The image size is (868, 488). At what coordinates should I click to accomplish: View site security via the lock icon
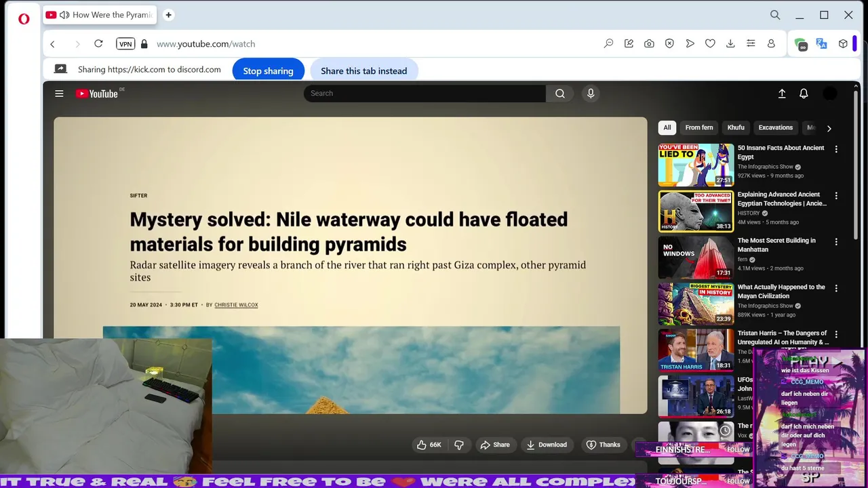coord(144,43)
